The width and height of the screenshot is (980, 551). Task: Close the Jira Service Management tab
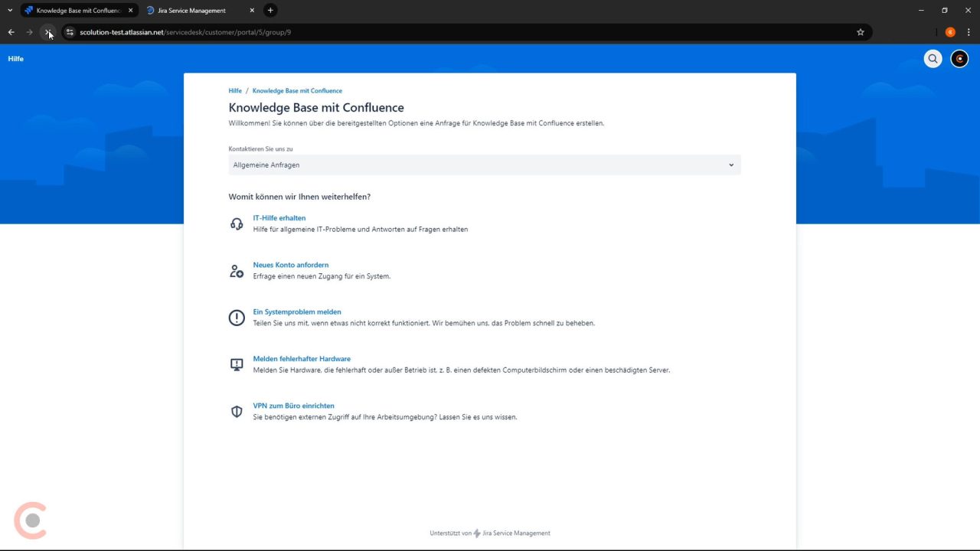pyautogui.click(x=252, y=11)
